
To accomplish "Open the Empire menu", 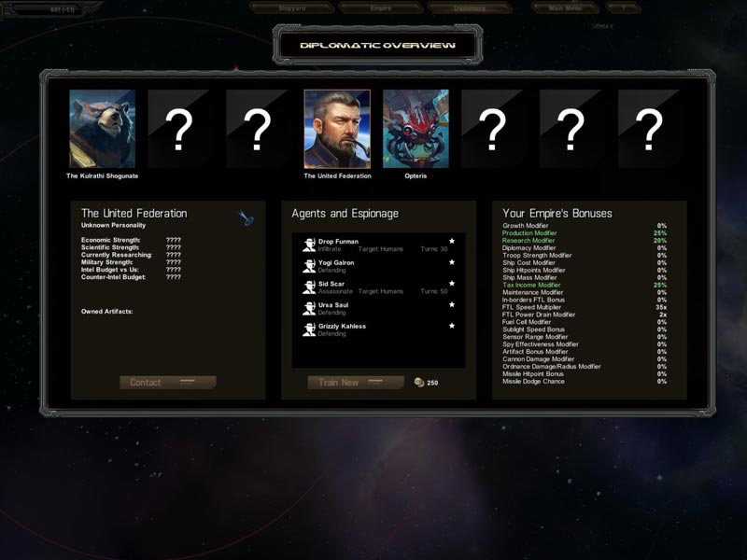I will coord(381,8).
